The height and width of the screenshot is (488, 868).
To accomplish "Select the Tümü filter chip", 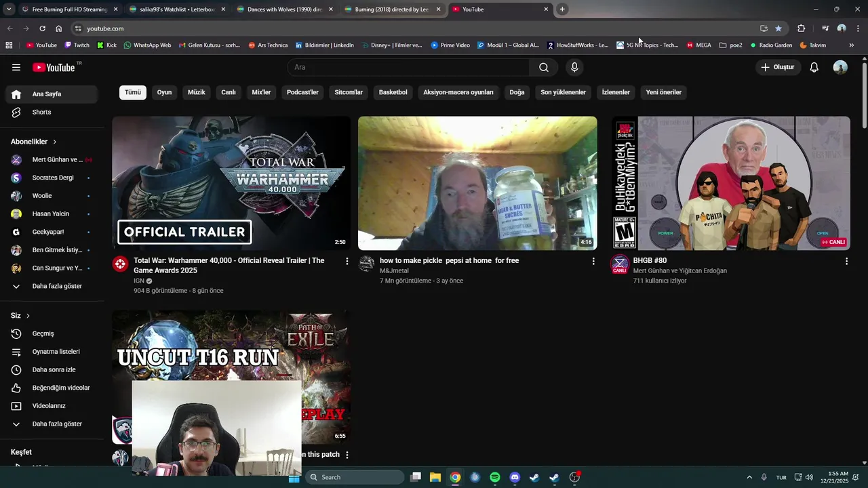I will point(133,92).
